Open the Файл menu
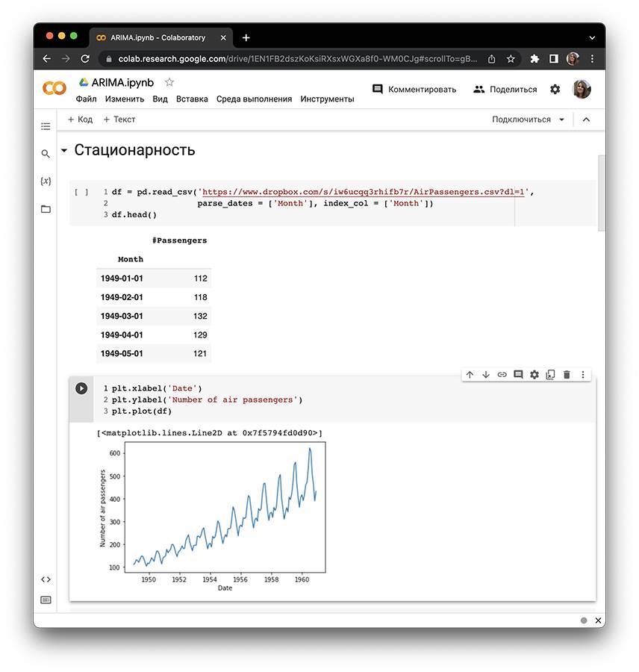The image size is (639, 672). (x=86, y=99)
